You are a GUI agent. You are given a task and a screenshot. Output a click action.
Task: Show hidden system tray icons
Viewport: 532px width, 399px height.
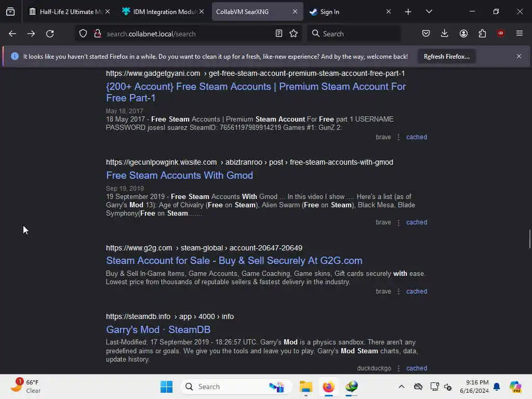pyautogui.click(x=402, y=387)
